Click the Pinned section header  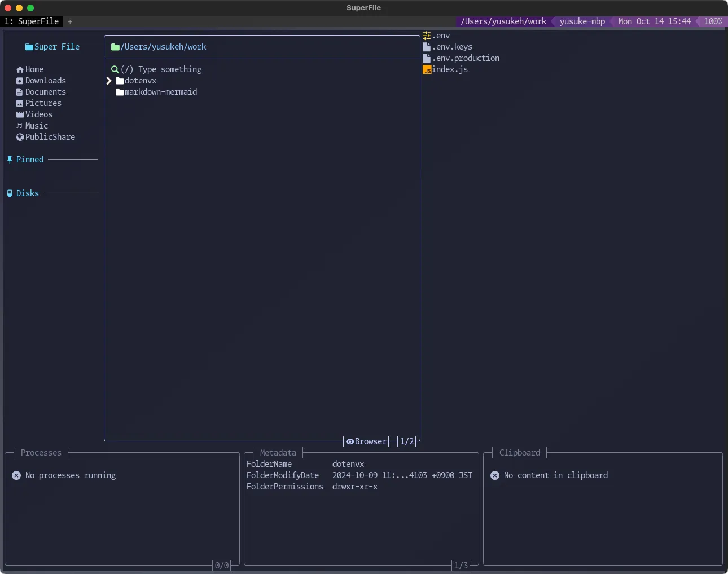(30, 160)
